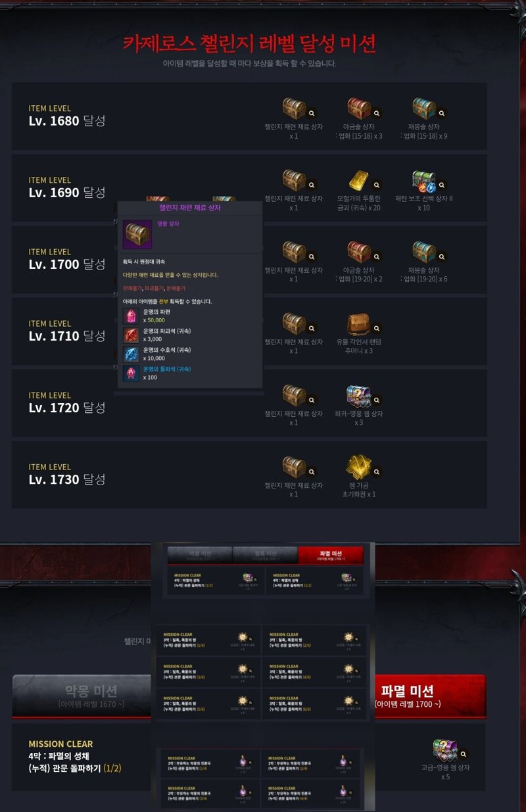Select the small 파멸 미션 tab in the overlay

(x=330, y=556)
